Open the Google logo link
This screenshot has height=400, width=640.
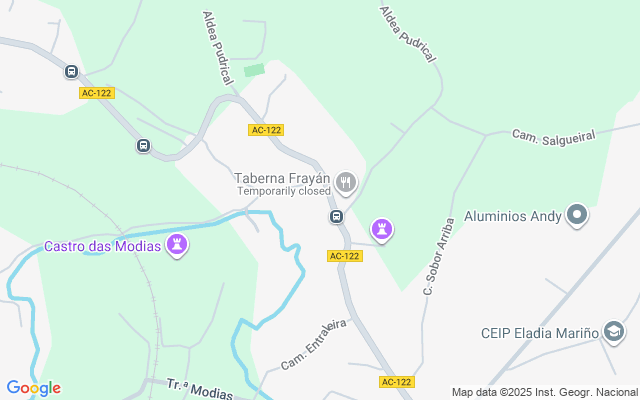tap(33, 388)
